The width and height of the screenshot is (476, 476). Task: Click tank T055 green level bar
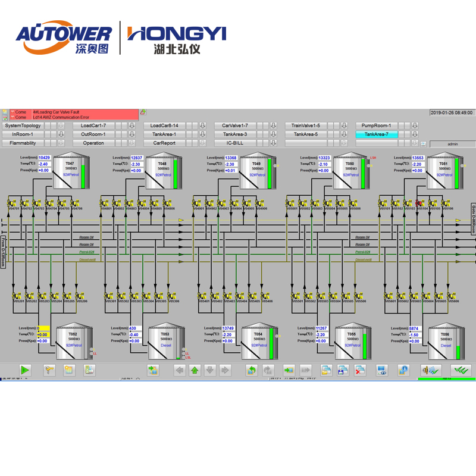(365, 346)
